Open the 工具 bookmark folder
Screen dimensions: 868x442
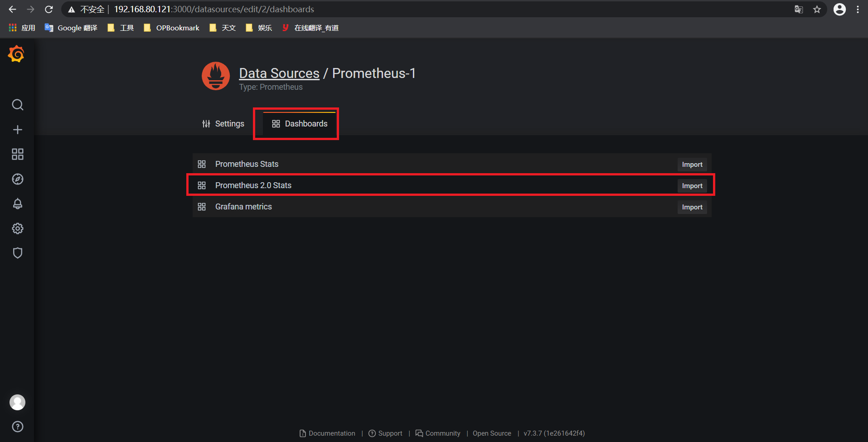click(121, 28)
